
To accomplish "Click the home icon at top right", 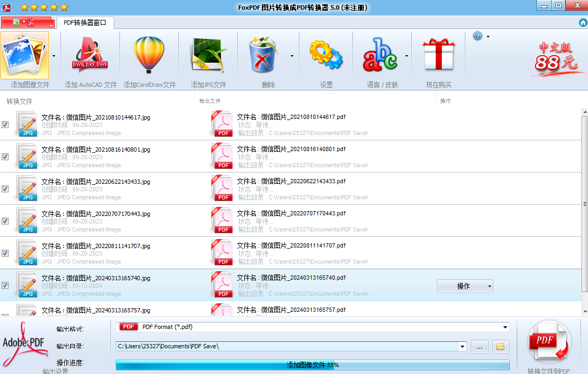I will pos(583,23).
